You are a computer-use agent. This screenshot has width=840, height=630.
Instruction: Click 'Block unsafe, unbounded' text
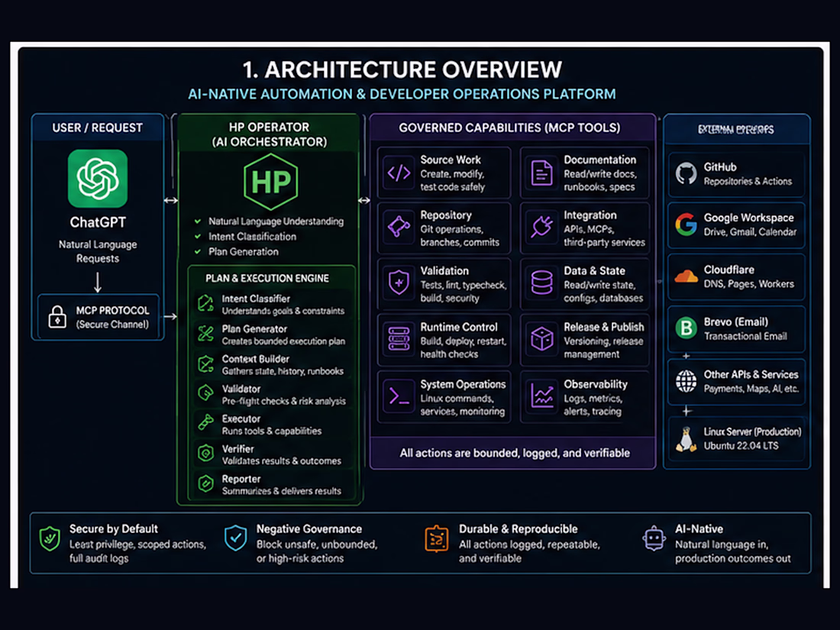[317, 544]
